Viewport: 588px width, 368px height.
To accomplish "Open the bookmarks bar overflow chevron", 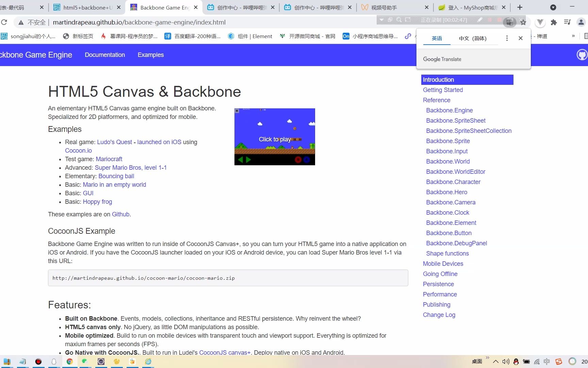I will pos(573,36).
